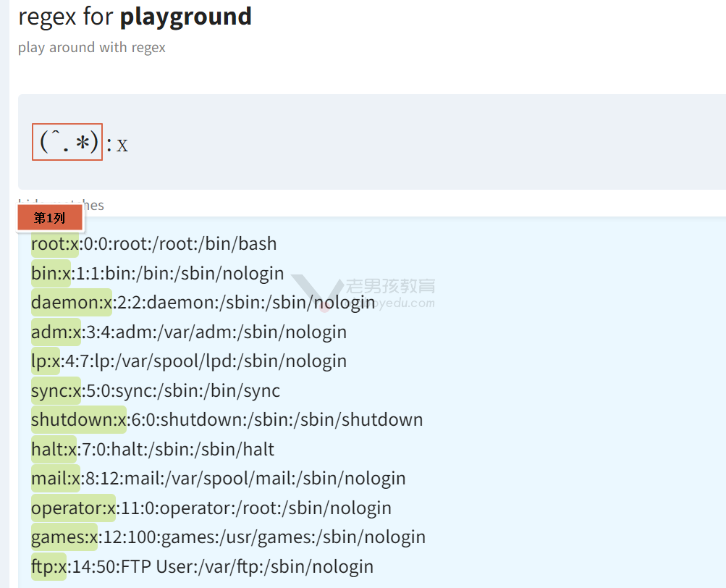The width and height of the screenshot is (726, 588).
Task: Click the :x text after the capture group
Action: pyautogui.click(x=117, y=145)
